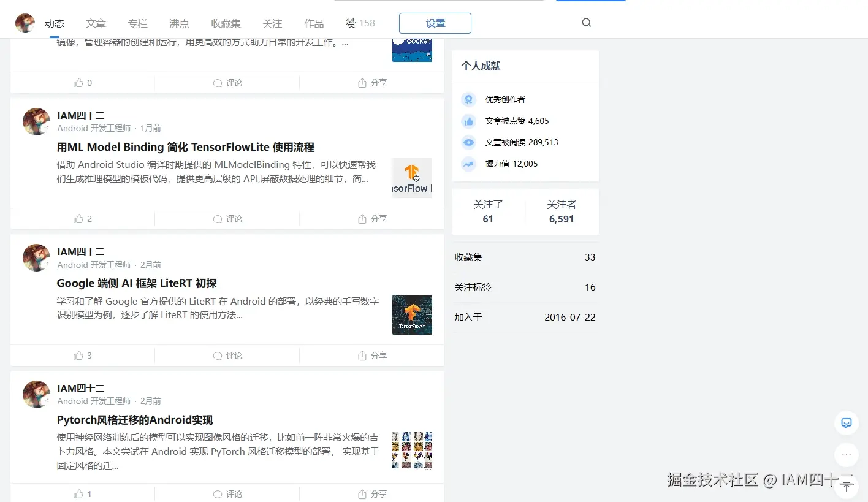Screen dimensions: 868x502
Task: Open the 设置 settings button
Action: point(435,23)
